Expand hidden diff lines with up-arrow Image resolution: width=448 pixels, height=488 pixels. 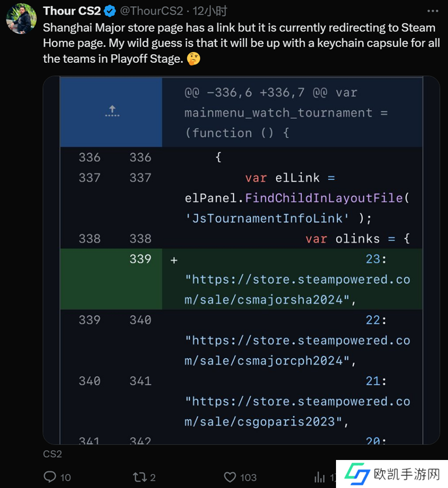point(111,111)
